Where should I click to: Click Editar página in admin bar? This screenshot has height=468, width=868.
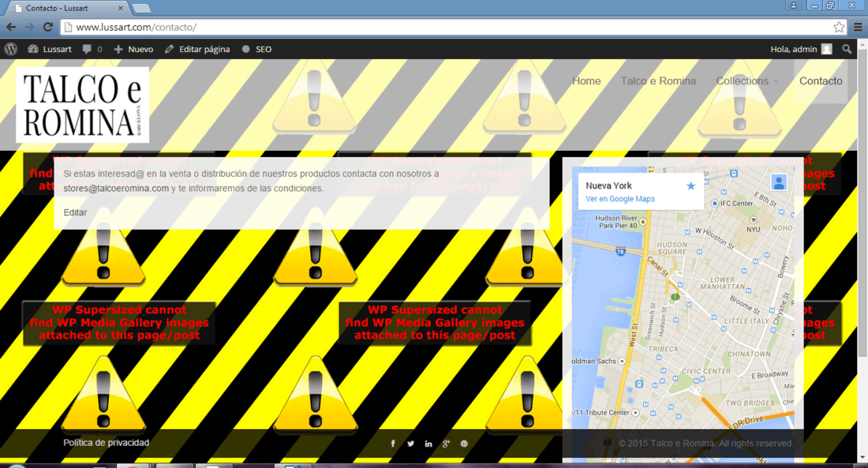coord(197,49)
